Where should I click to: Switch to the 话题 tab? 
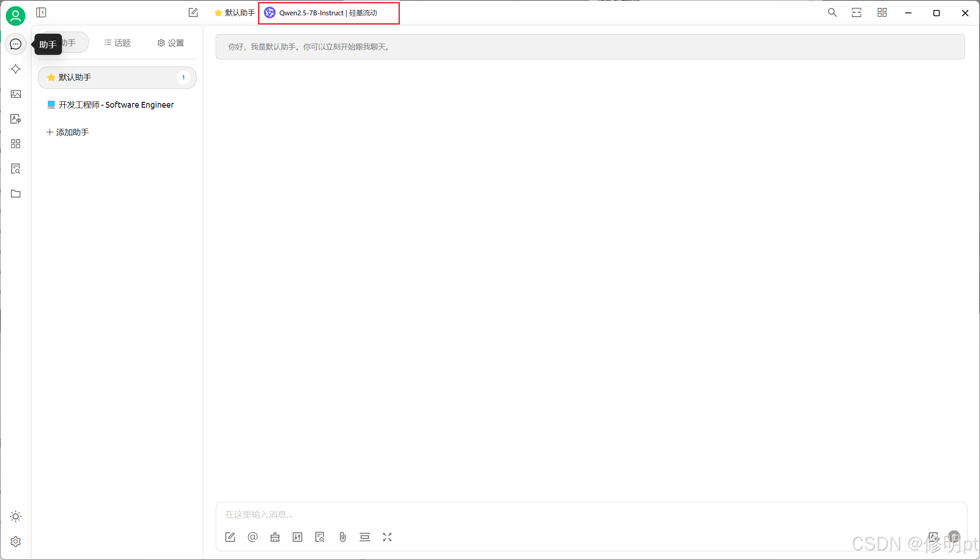click(x=118, y=43)
